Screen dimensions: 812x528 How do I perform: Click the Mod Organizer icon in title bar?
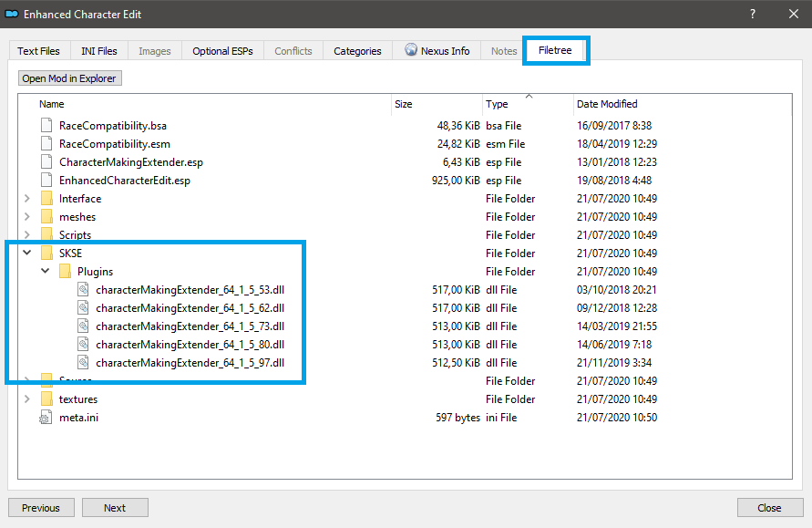pos(12,14)
